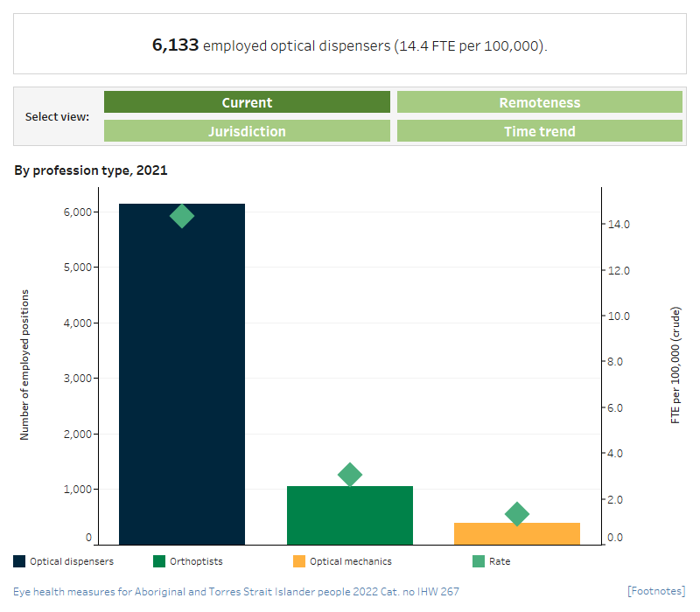700x612 pixels.
Task: Click the orange Optical mechanics bar
Action: point(517,533)
